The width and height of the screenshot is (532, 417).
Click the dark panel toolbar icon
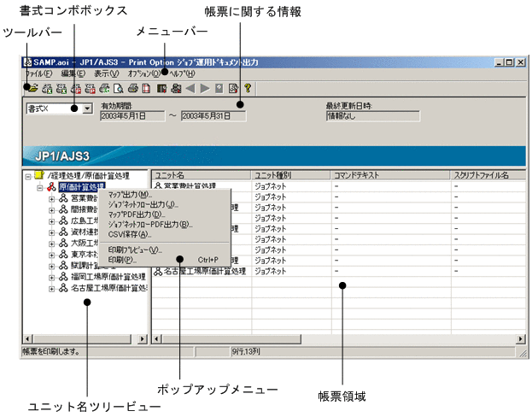[162, 89]
